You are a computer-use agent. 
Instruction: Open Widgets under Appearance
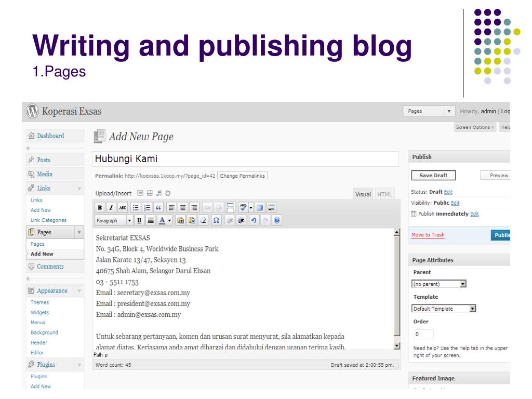point(39,312)
